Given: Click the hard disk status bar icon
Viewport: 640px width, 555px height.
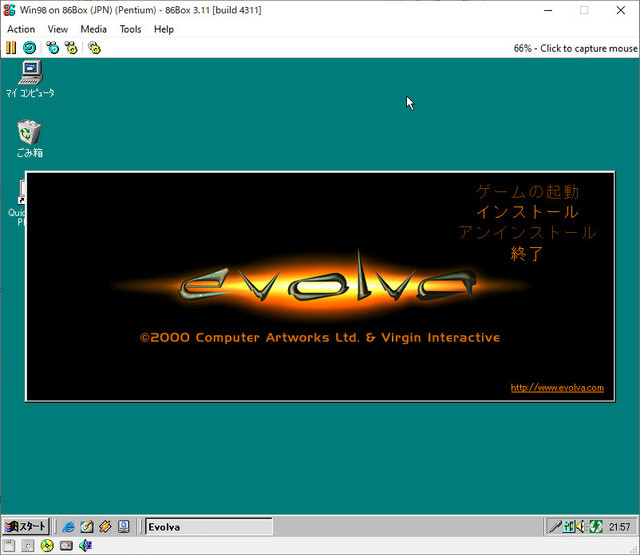Looking at the screenshot, I should 66,546.
